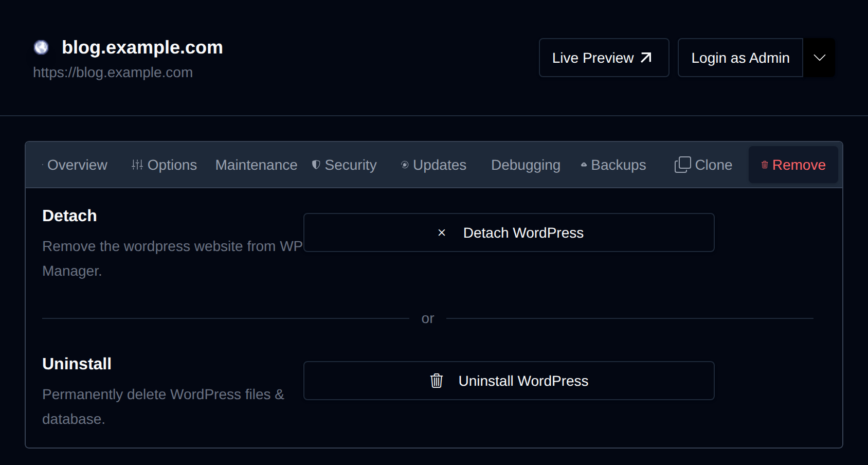This screenshot has width=868, height=465.
Task: Open the Options tab
Action: pos(165,165)
